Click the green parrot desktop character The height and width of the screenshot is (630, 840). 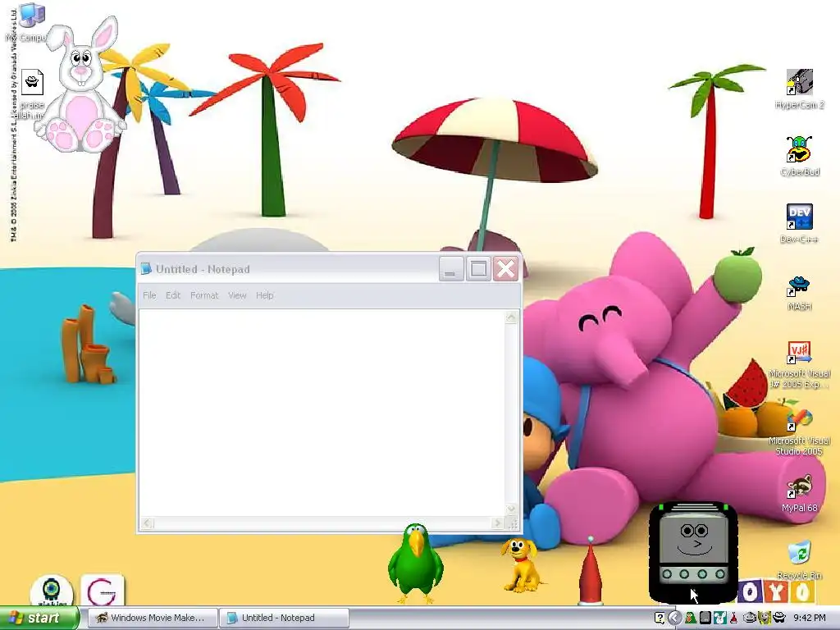click(x=416, y=563)
